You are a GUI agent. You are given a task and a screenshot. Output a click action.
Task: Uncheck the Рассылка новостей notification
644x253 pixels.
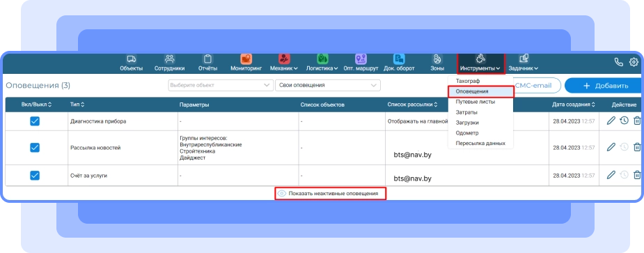[35, 147]
